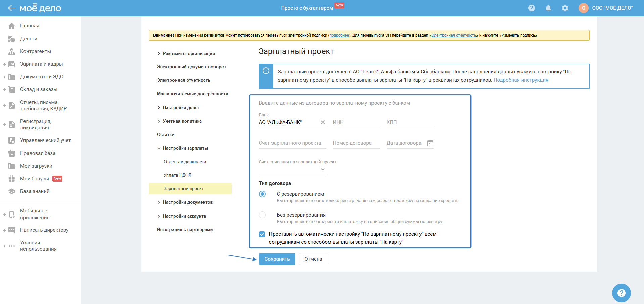Expand Реквизиты организации section
Screen dimensions: 644x304
point(159,54)
